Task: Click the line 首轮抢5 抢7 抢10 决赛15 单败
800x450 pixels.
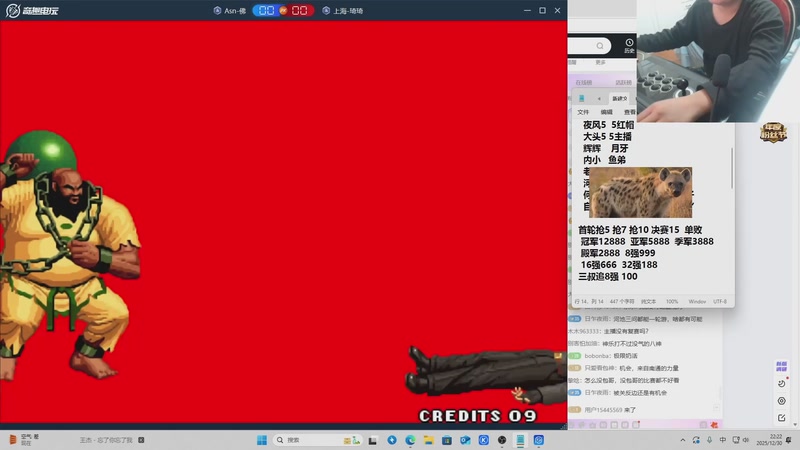Action: 640,230
